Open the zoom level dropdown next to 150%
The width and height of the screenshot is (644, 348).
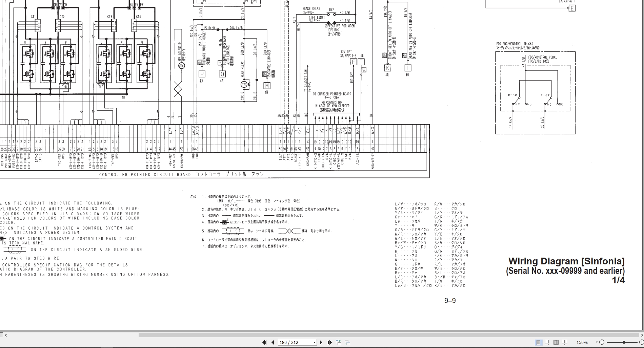[597, 342]
